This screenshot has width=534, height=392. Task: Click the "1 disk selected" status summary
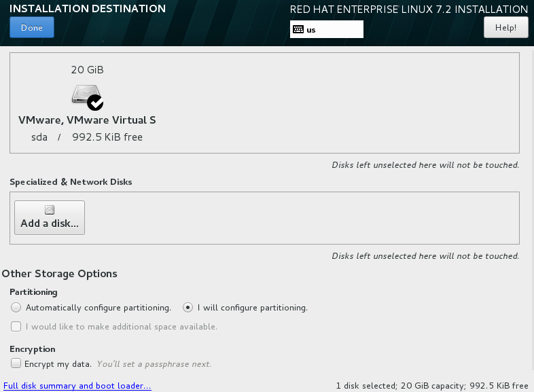pyautogui.click(x=432, y=386)
